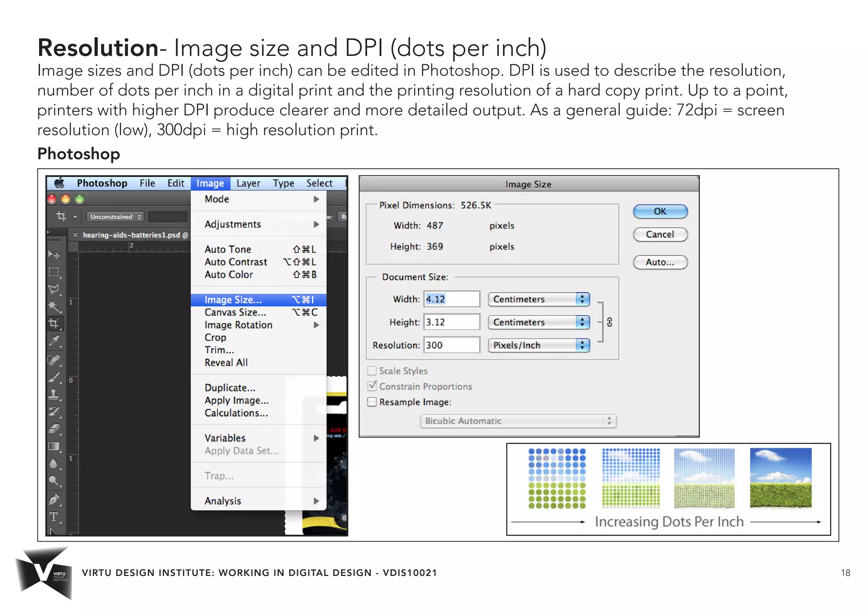Viewport: 868px width, 614px height.
Task: Choose Duplicate from the Image menu
Action: coord(259,388)
